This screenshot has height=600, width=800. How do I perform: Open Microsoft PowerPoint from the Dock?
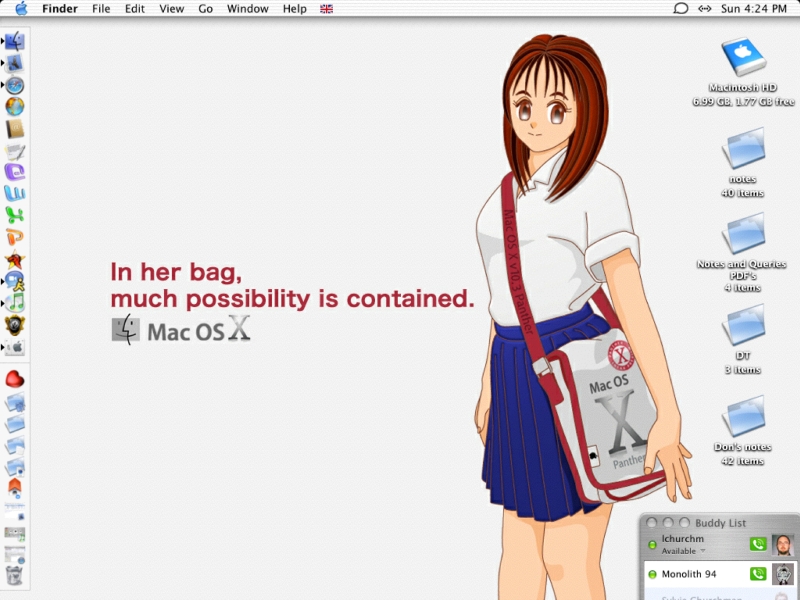coord(14,237)
